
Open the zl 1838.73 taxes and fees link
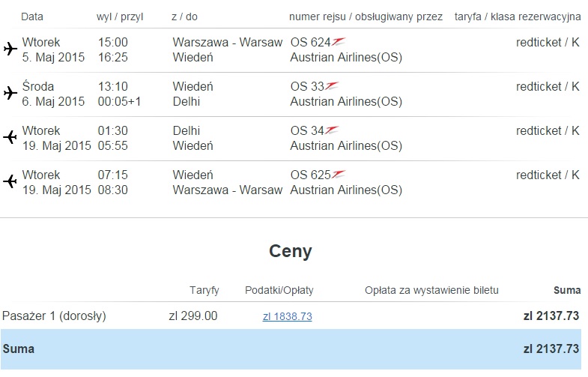click(287, 316)
